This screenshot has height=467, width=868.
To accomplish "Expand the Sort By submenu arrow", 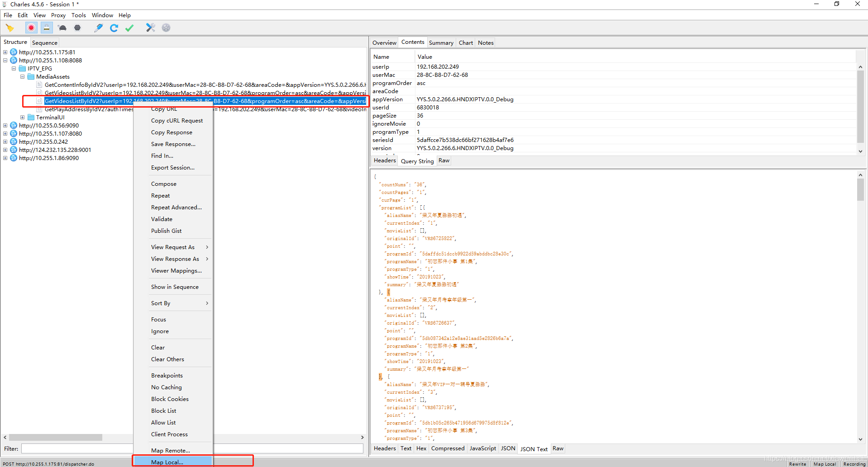I will coord(207,303).
